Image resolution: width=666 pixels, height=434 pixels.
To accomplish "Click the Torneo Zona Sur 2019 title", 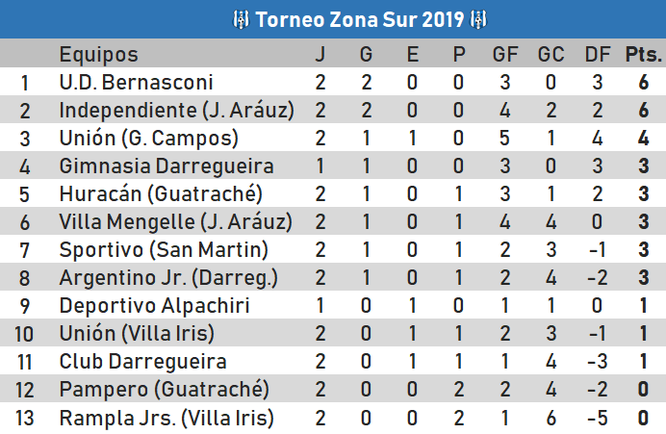I will (359, 20).
